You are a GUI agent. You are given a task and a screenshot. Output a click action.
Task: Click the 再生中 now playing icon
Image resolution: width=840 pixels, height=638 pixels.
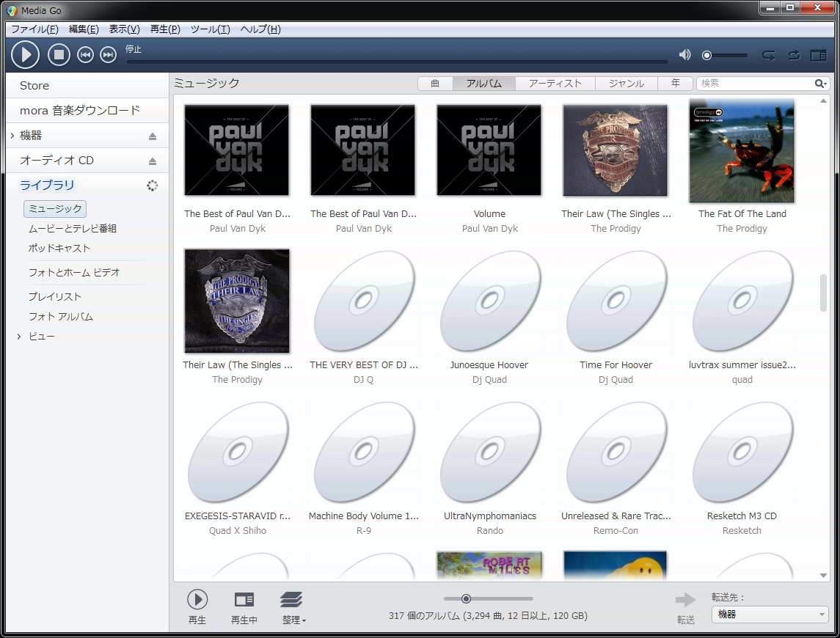tap(244, 599)
